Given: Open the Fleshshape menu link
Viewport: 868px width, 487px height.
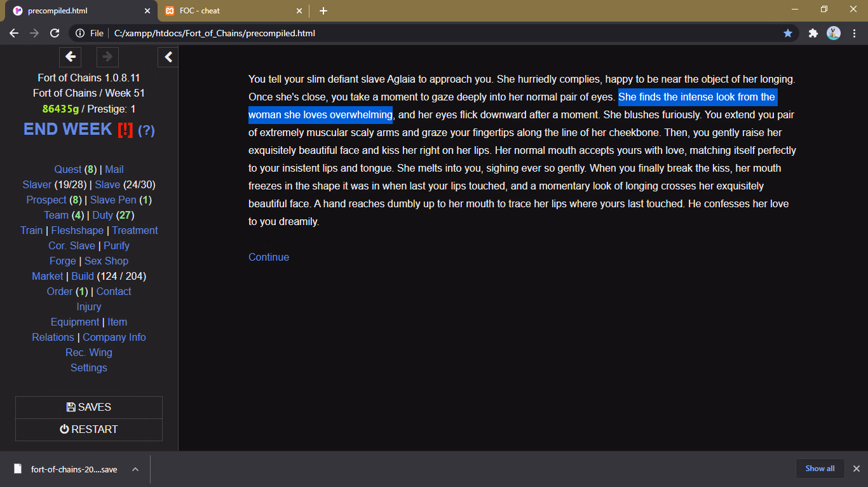Looking at the screenshot, I should click(x=77, y=230).
